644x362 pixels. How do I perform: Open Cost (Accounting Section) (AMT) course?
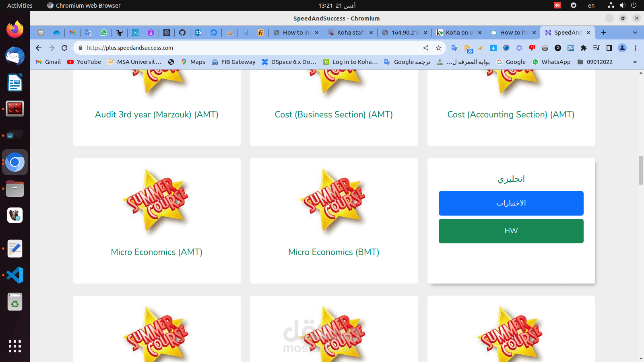click(x=511, y=115)
